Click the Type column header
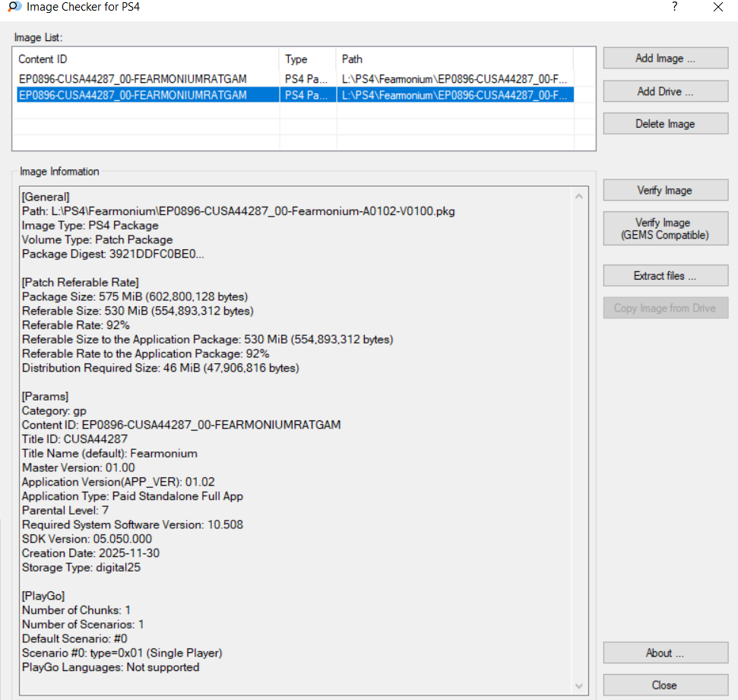 point(308,59)
